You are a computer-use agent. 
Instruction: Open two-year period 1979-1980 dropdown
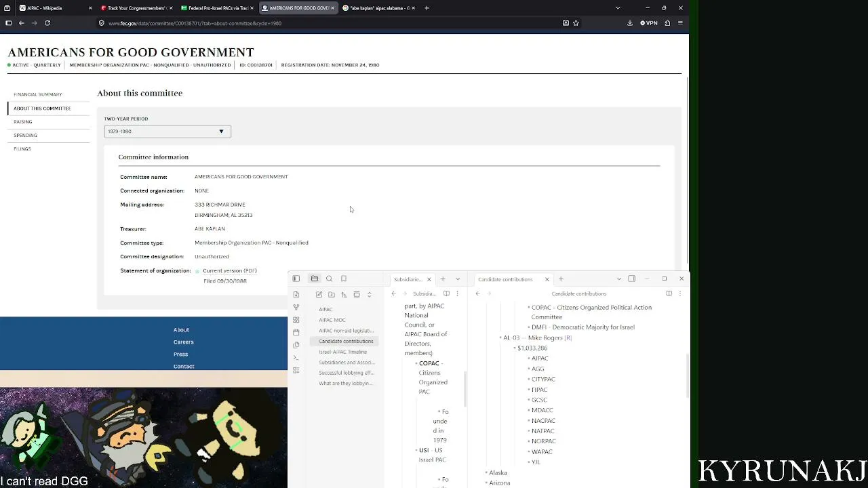click(x=167, y=131)
